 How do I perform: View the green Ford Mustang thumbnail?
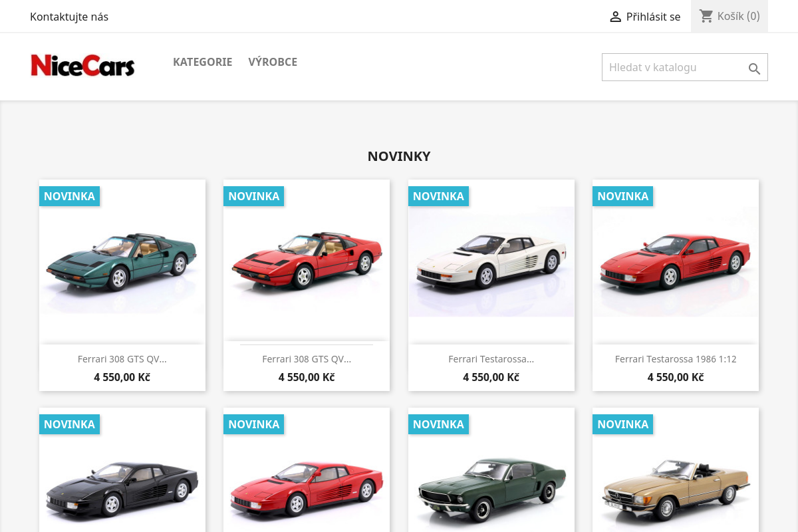491,489
